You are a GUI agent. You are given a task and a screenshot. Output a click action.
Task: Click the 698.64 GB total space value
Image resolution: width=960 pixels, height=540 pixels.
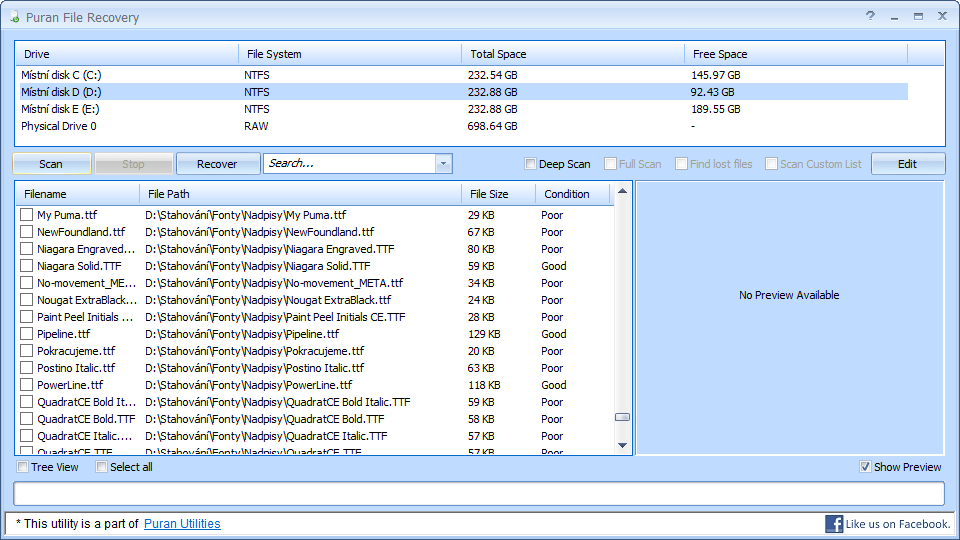(492, 126)
